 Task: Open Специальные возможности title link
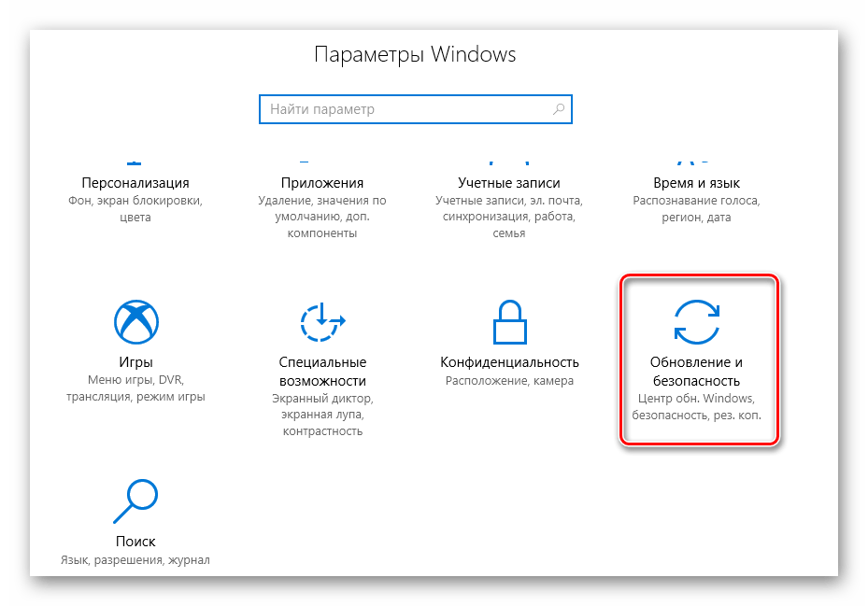[322, 372]
